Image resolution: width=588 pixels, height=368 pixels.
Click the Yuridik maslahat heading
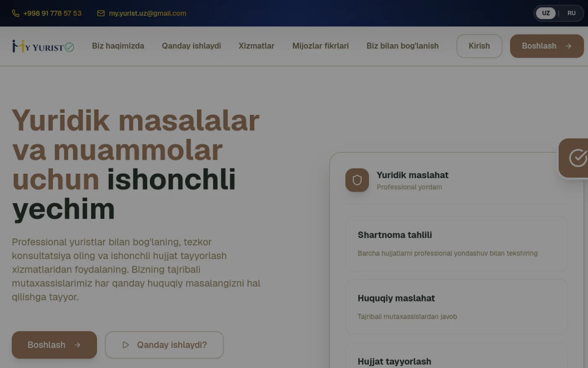pyautogui.click(x=412, y=175)
